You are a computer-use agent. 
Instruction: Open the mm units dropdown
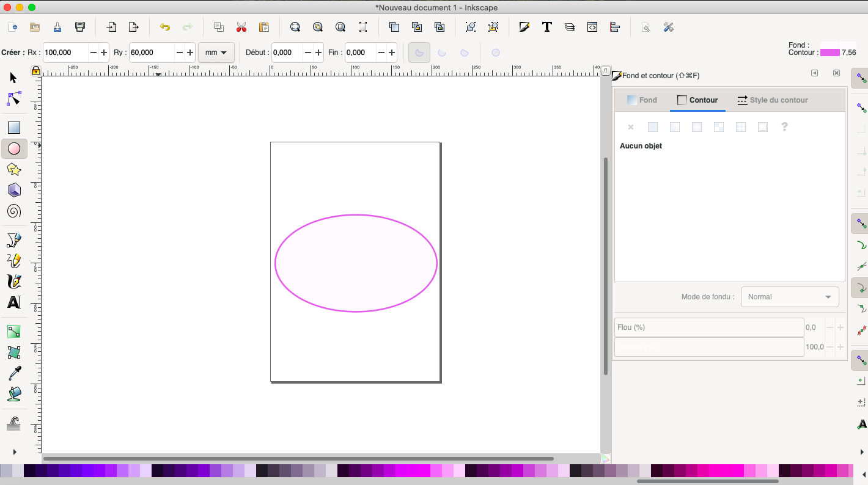click(x=216, y=53)
